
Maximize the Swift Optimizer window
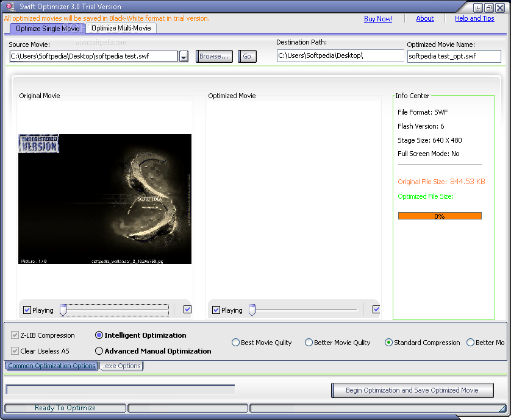(488, 8)
